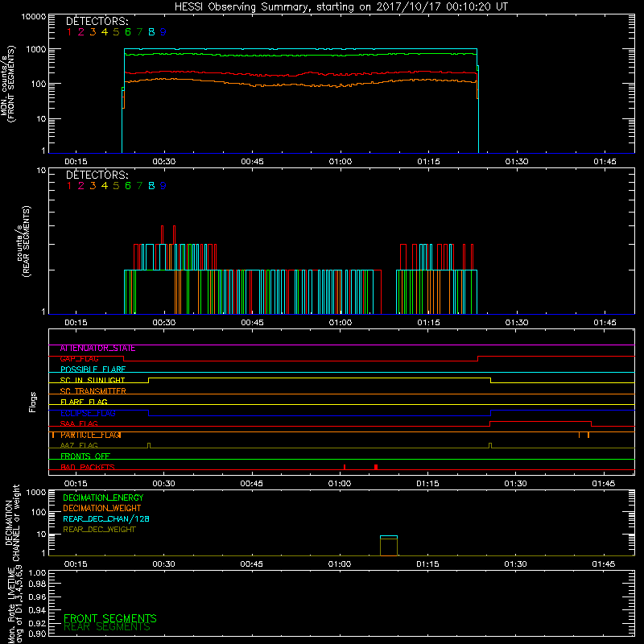This screenshot has width=644, height=644.
Task: Click REAR SEGMENTS label in livetime plot
Action: [107, 627]
